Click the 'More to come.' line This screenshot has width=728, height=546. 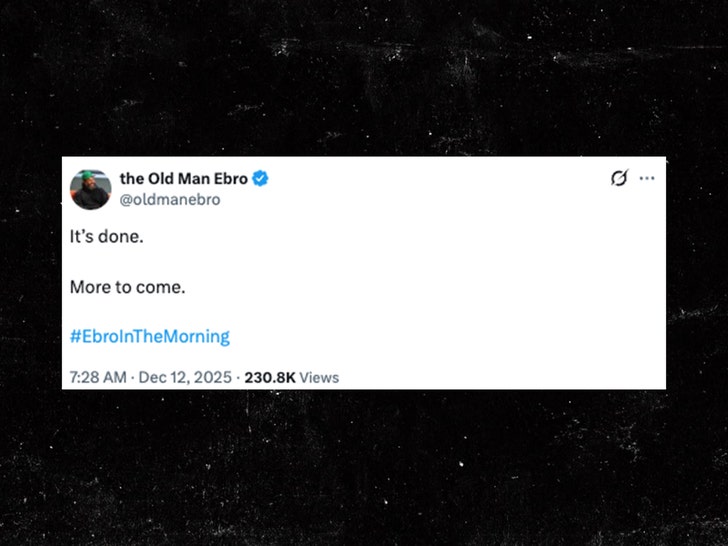(x=127, y=287)
